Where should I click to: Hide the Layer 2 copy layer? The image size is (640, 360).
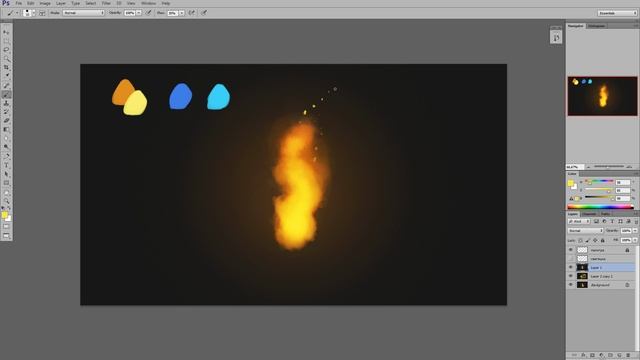pyautogui.click(x=571, y=276)
